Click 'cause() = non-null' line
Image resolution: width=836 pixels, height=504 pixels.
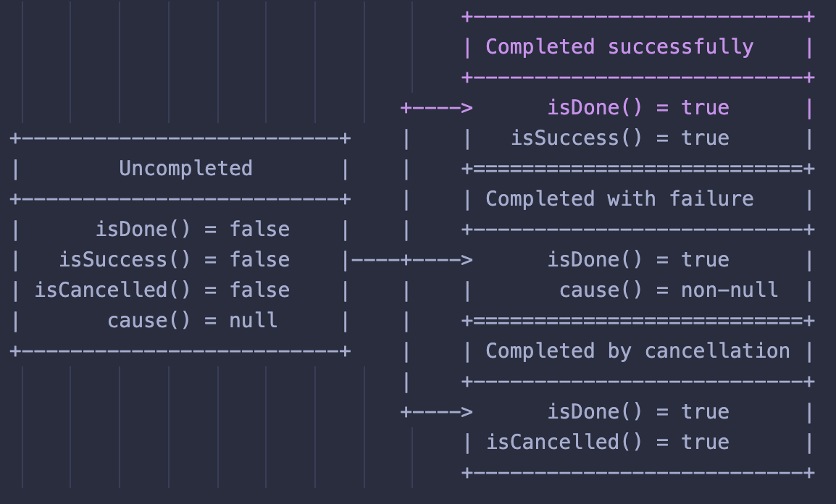click(669, 290)
